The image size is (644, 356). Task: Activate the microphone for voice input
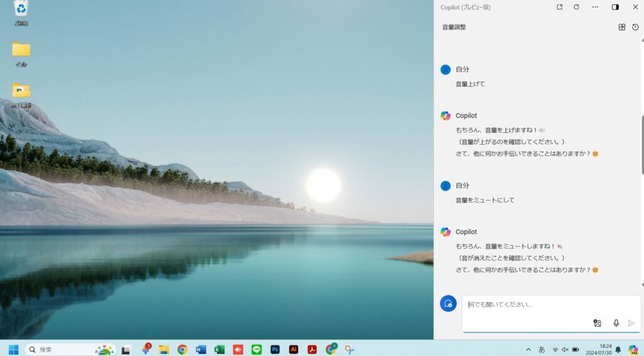tap(616, 323)
